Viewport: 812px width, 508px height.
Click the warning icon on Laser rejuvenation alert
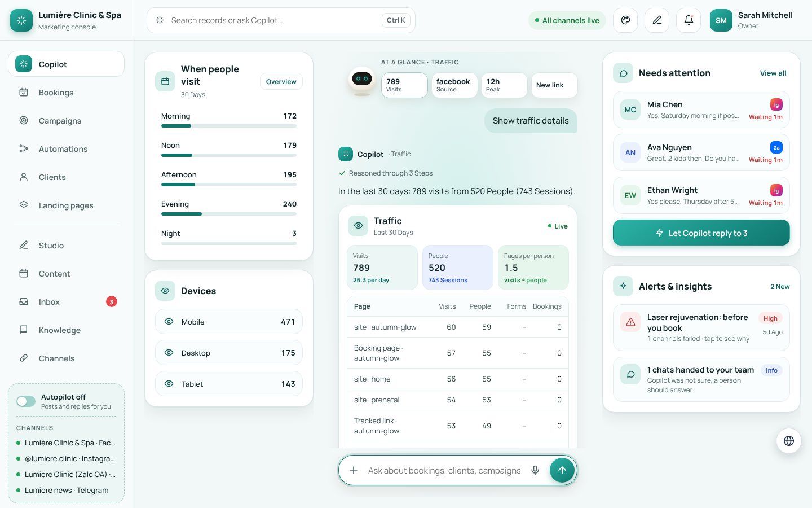[x=630, y=322]
